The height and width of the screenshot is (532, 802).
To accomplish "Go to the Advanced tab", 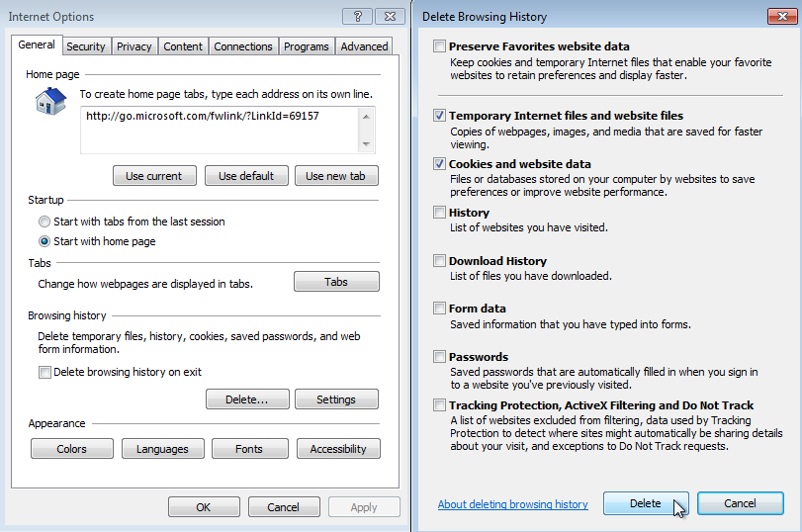I will (364, 46).
